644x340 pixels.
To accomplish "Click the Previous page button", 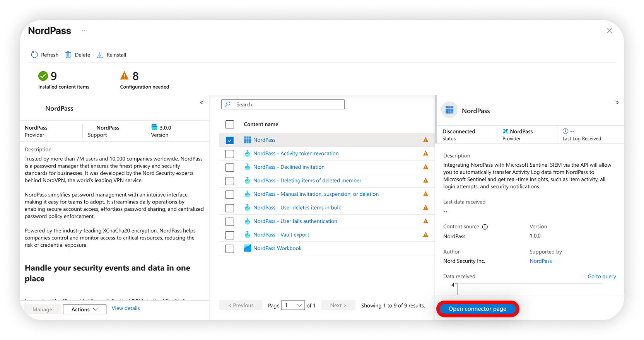I will (241, 306).
